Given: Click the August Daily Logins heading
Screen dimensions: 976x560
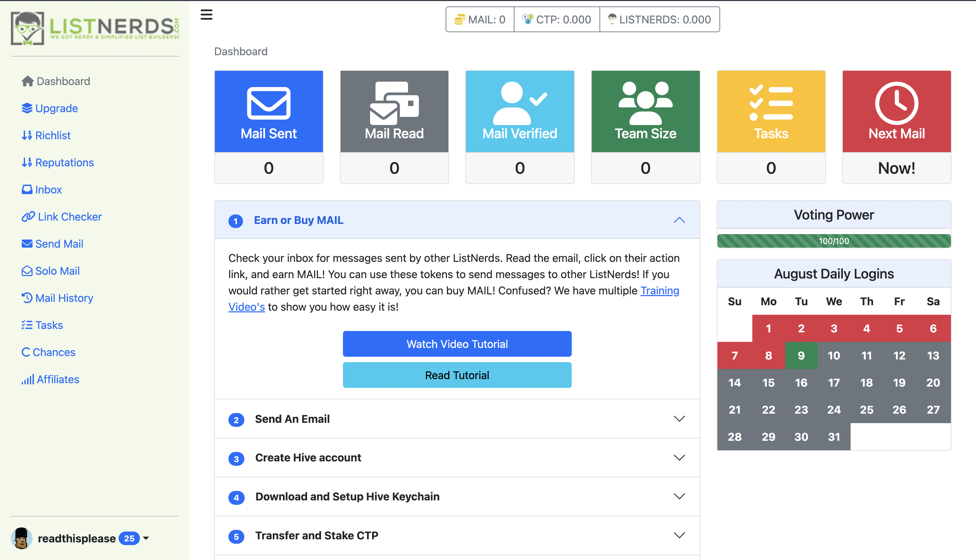Looking at the screenshot, I should tap(834, 274).
